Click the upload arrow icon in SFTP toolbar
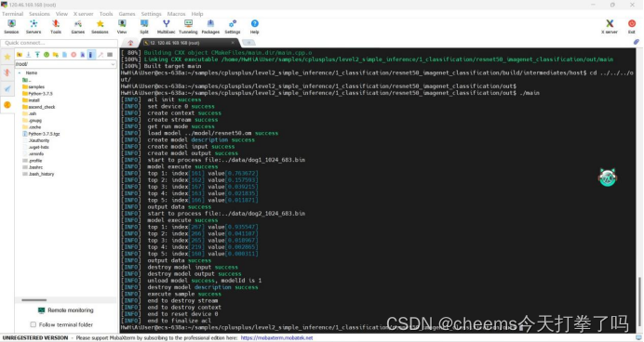The image size is (644, 342). coord(37,55)
